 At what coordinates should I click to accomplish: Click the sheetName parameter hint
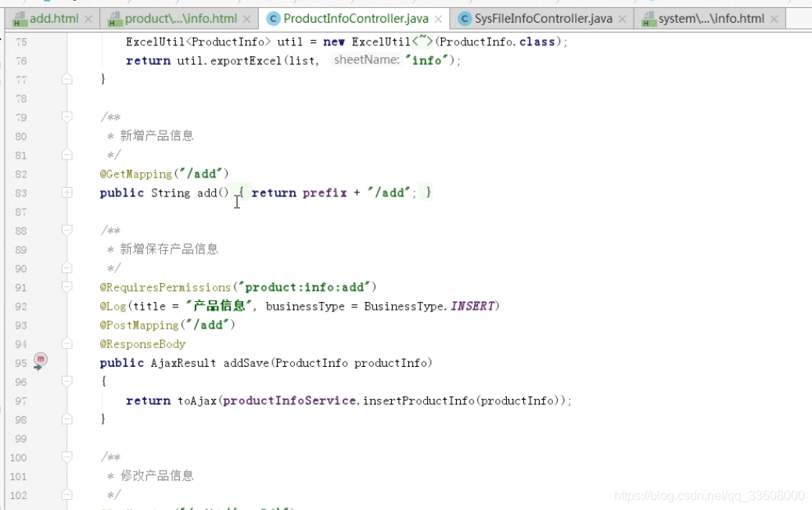(367, 60)
